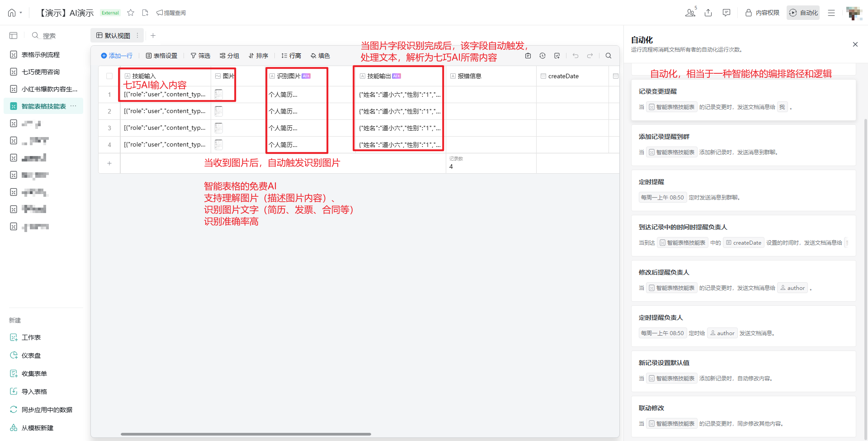The image size is (868, 441).
Task: Click the redo arrow in table toolbar
Action: pyautogui.click(x=590, y=56)
